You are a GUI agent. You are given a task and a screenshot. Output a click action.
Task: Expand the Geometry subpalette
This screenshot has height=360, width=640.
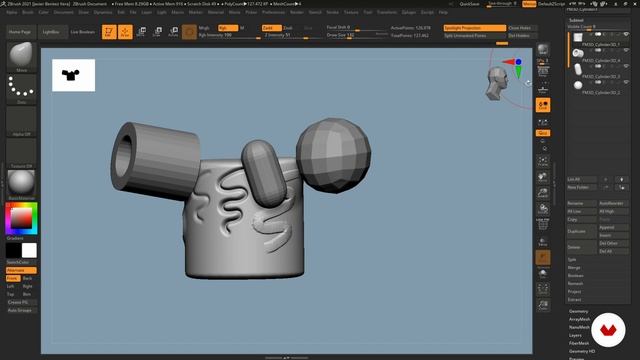579,311
